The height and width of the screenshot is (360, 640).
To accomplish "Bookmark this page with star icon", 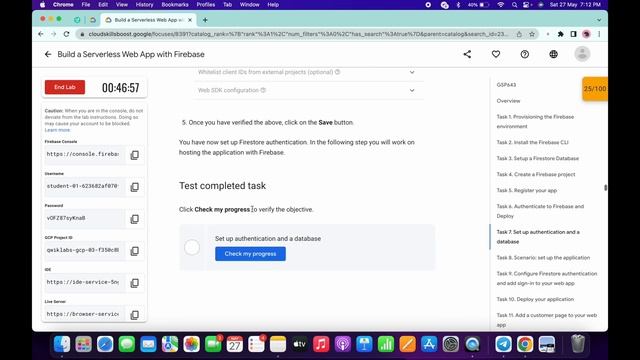I will pyautogui.click(x=532, y=34).
